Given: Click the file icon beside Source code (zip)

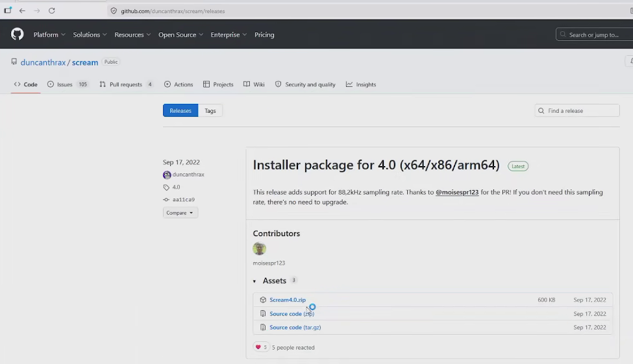Looking at the screenshot, I should pos(263,313).
